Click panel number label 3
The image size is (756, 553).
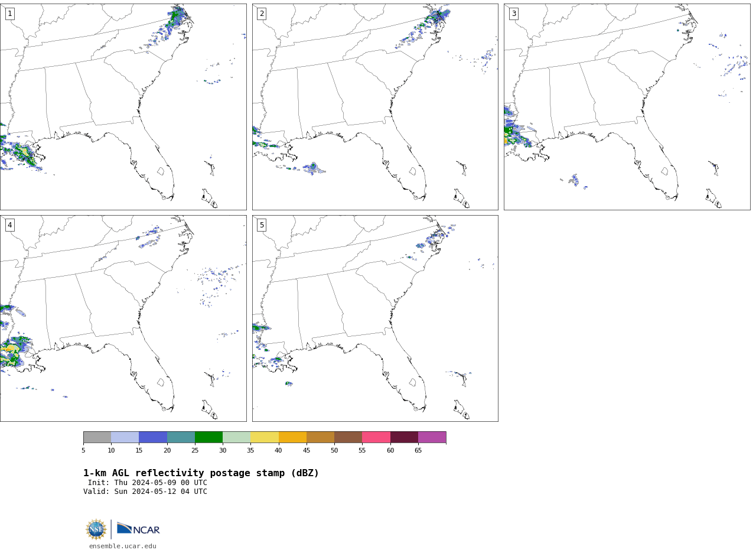513,14
